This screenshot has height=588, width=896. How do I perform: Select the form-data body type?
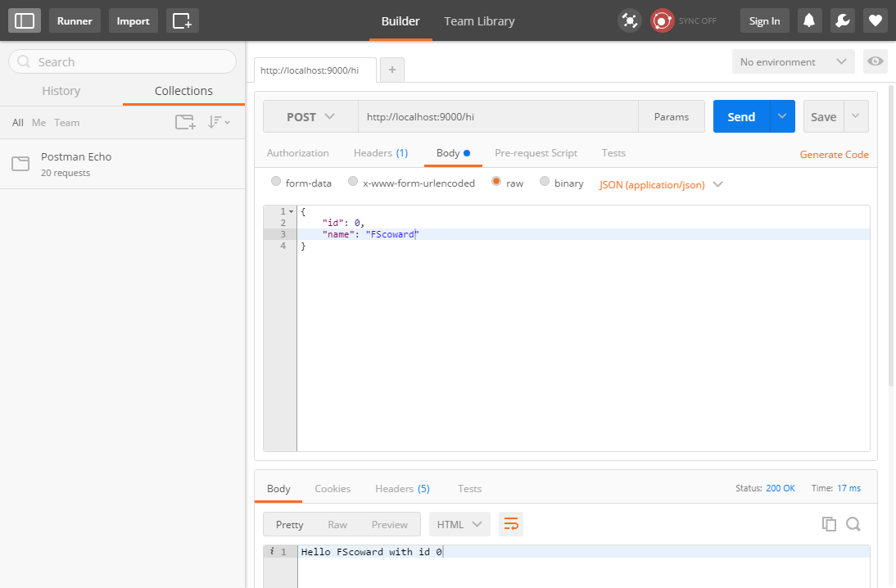(276, 182)
